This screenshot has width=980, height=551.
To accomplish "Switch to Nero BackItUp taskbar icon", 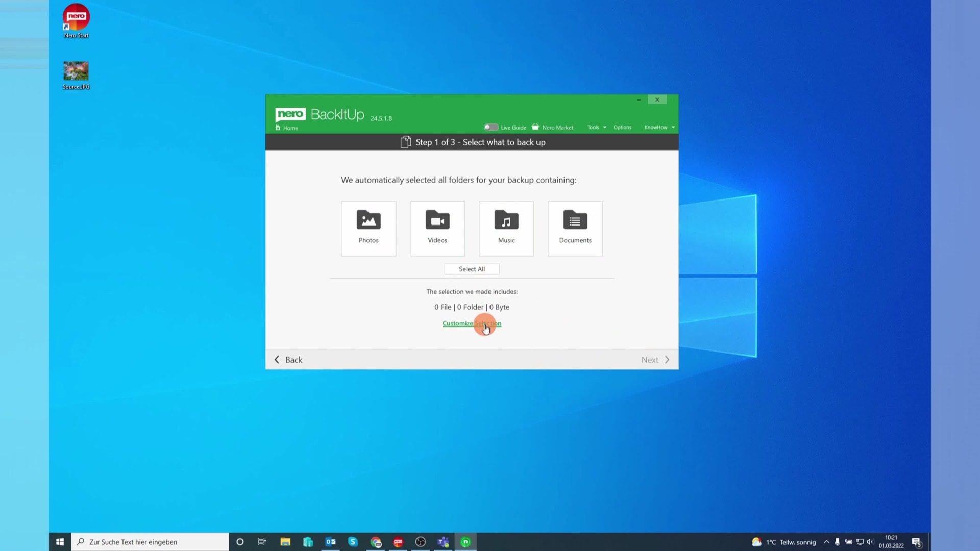I will tap(465, 542).
